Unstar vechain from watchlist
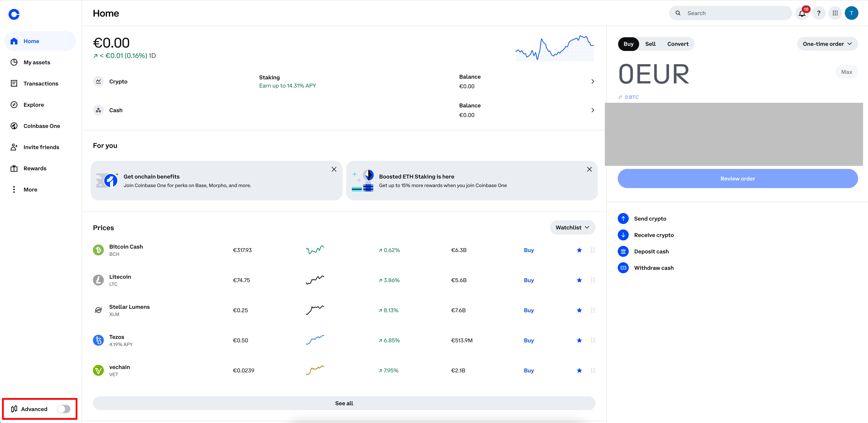 (x=579, y=370)
